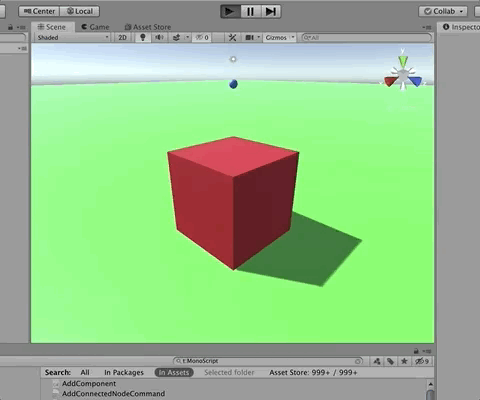Open the Collab dropdown
Viewport: 480px width, 400px height.
443,11
